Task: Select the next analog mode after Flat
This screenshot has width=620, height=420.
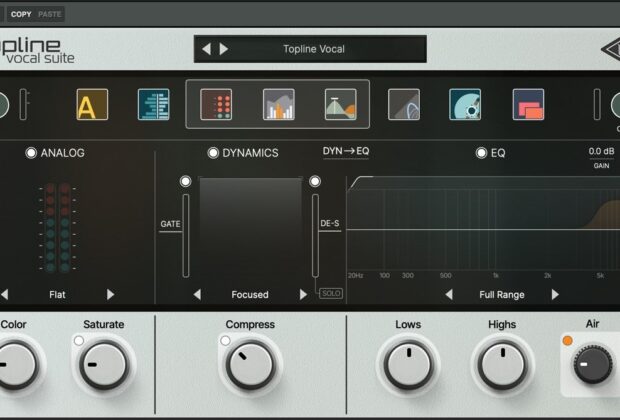Action: pyautogui.click(x=110, y=294)
